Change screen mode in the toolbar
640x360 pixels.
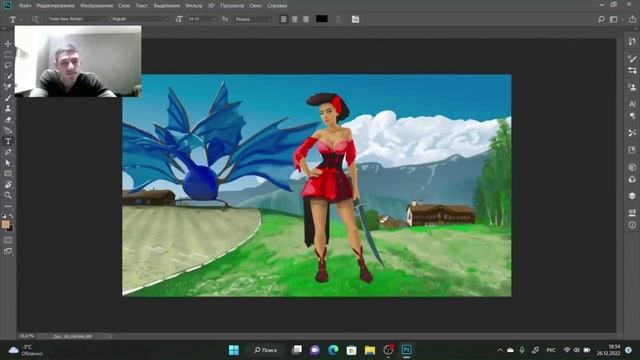point(8,251)
